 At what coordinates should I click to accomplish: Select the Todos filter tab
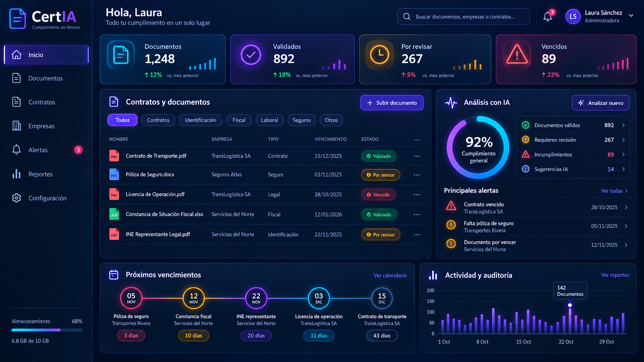122,120
